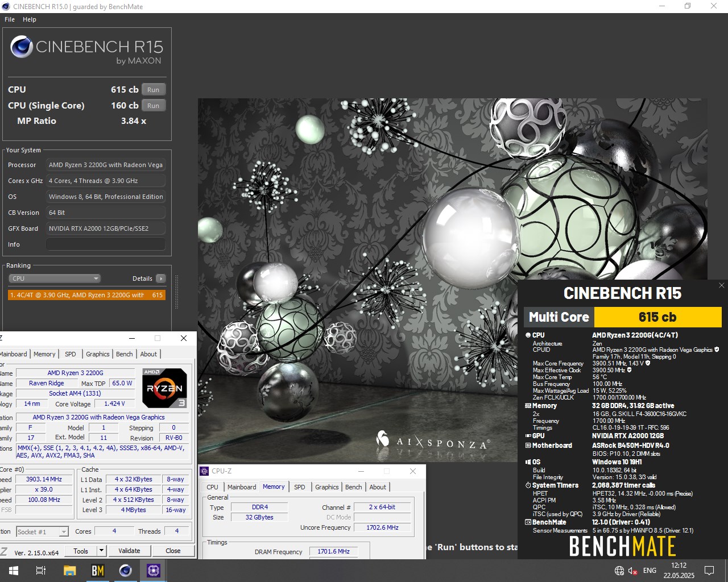The image size is (728, 582).
Task: Click the Core Voltage 1.424 V field
Action: tap(114, 404)
